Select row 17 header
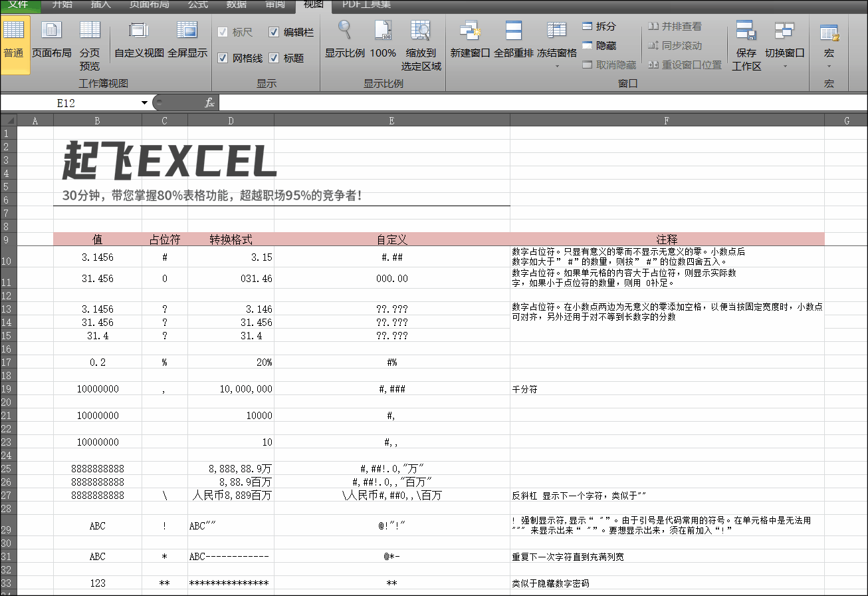Viewport: 868px width, 596px height. tap(8, 362)
